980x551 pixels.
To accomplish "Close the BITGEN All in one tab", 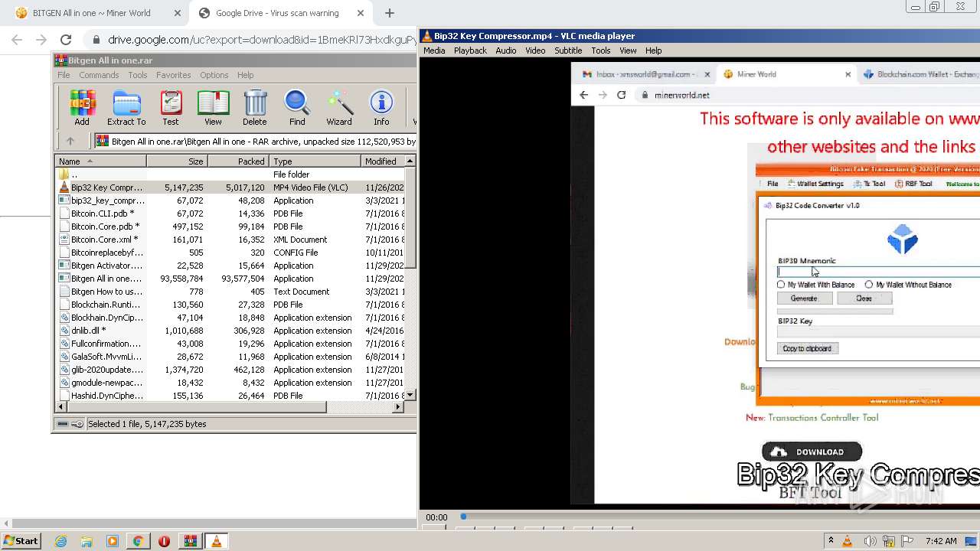I will click(x=178, y=13).
